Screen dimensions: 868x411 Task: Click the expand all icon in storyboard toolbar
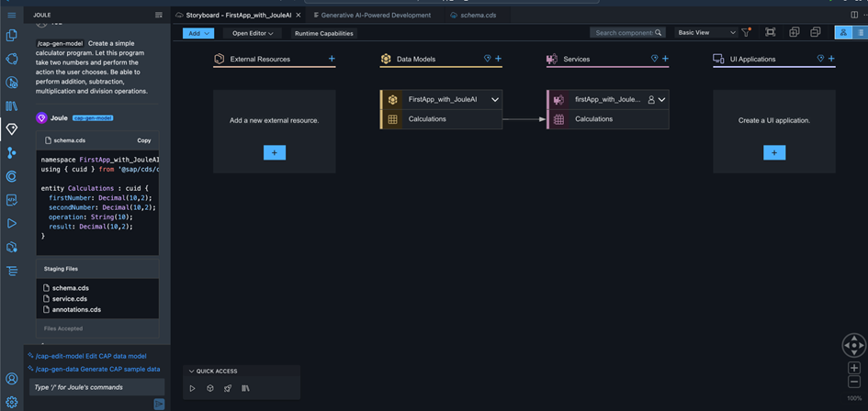coord(794,33)
